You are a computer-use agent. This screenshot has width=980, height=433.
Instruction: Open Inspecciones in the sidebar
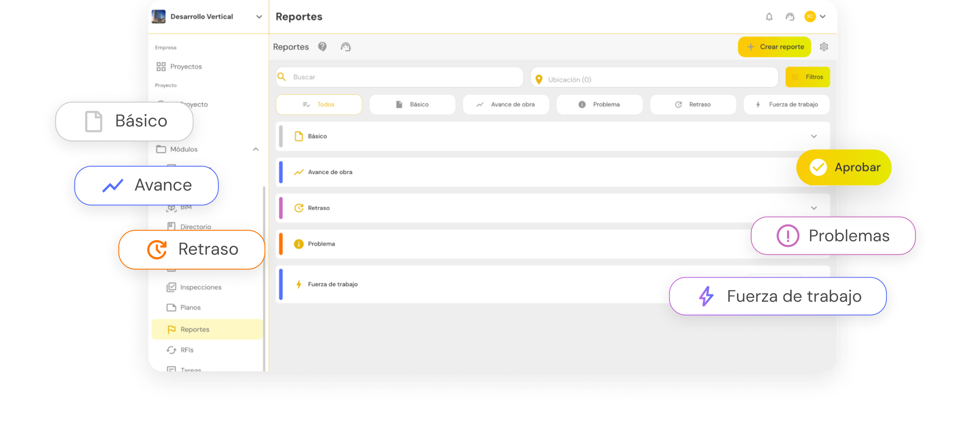[x=201, y=287]
